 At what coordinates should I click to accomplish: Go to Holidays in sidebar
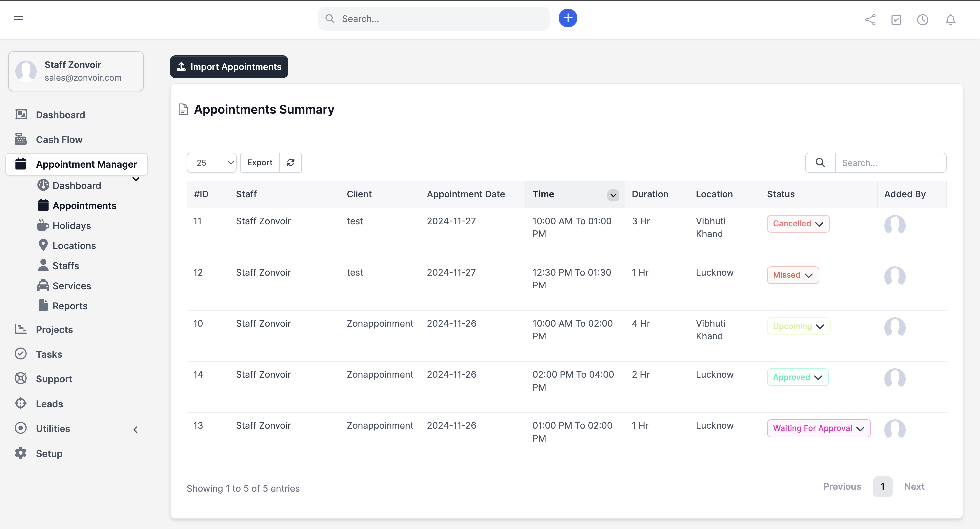[72, 226]
